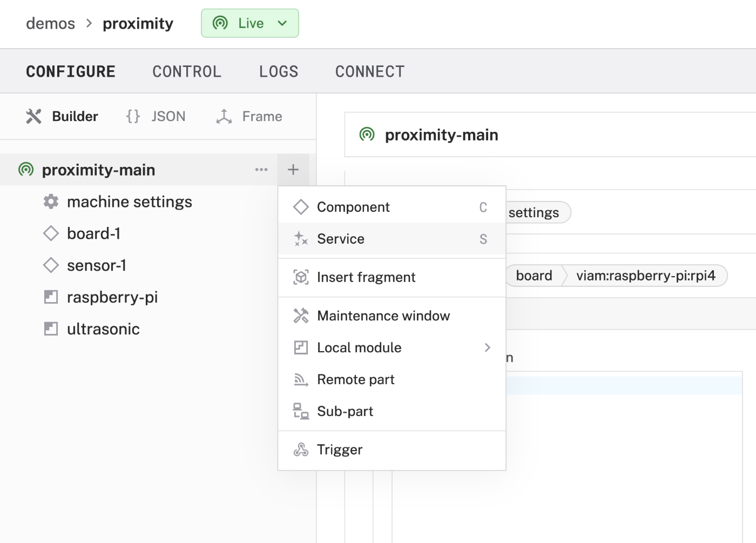Switch to Frame view mode
Viewport: 756px width, 543px height.
point(249,116)
